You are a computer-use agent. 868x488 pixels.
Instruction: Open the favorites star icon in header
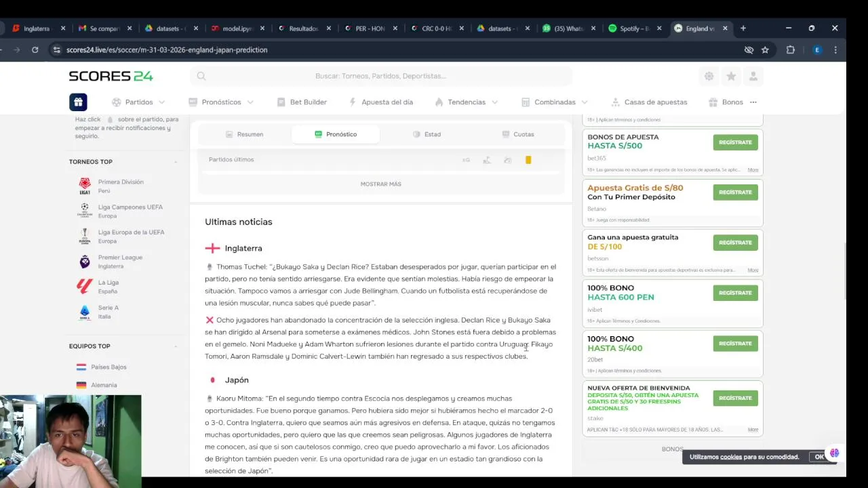point(731,77)
